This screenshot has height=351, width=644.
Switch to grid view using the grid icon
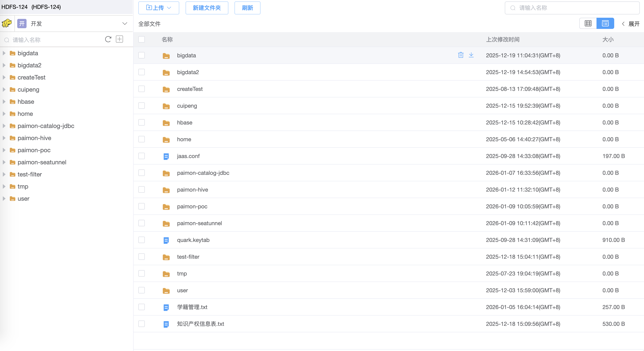(588, 23)
